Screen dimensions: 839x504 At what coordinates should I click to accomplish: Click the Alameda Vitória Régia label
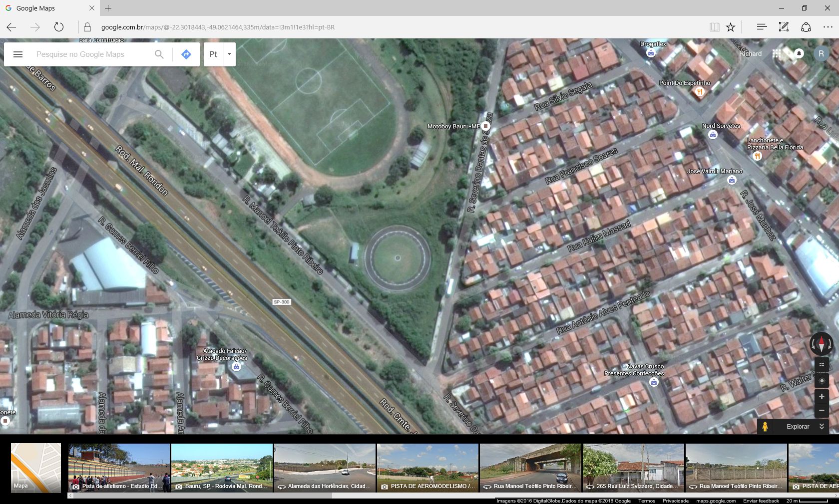point(48,315)
